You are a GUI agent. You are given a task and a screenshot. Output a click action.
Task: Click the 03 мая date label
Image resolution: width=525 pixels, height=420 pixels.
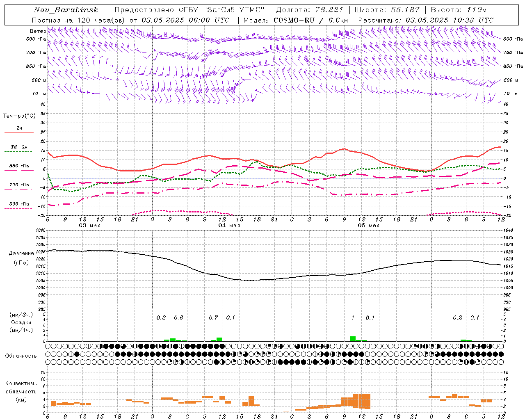pos(90,226)
